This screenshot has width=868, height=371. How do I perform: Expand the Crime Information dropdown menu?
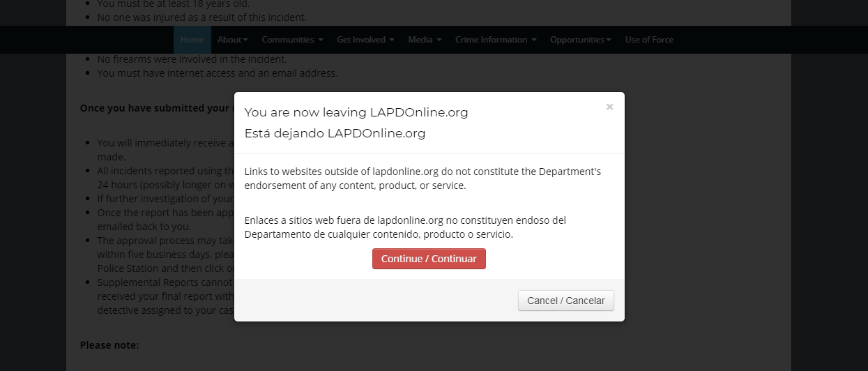point(496,40)
